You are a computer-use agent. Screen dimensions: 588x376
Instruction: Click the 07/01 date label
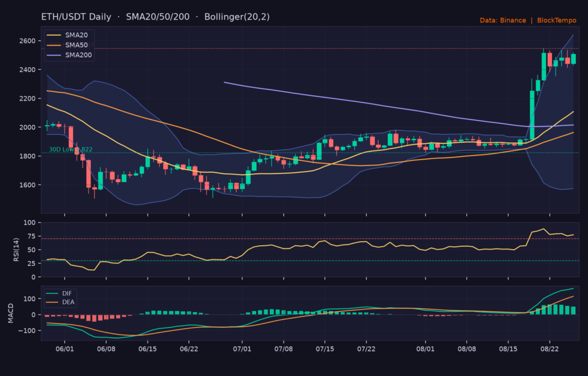coord(242,349)
